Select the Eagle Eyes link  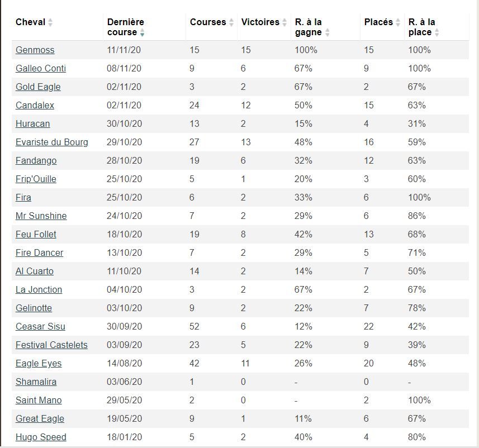tap(39, 364)
